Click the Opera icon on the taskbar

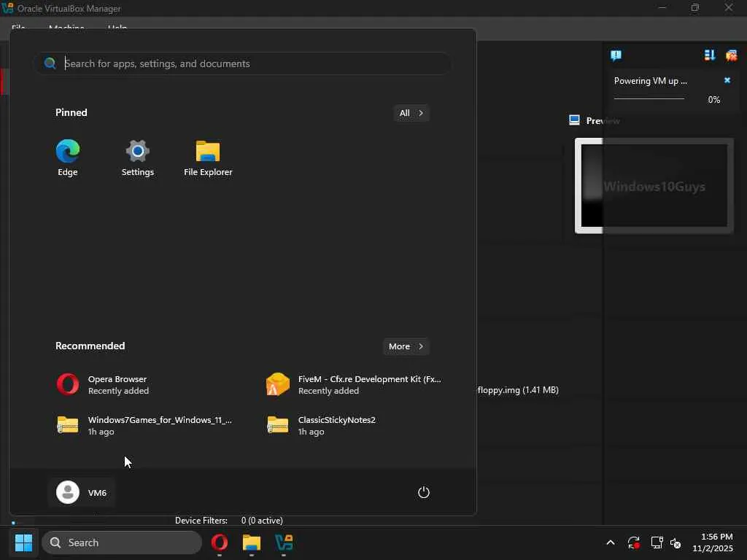(x=220, y=542)
